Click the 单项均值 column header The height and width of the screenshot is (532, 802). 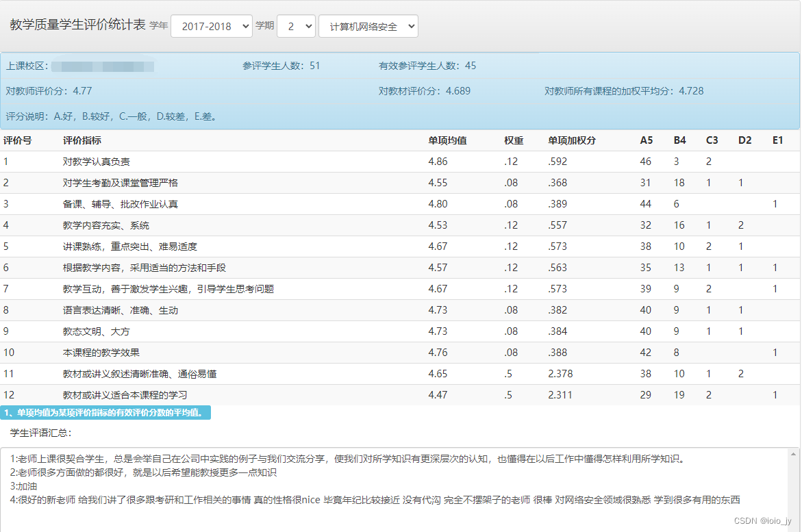click(x=447, y=140)
